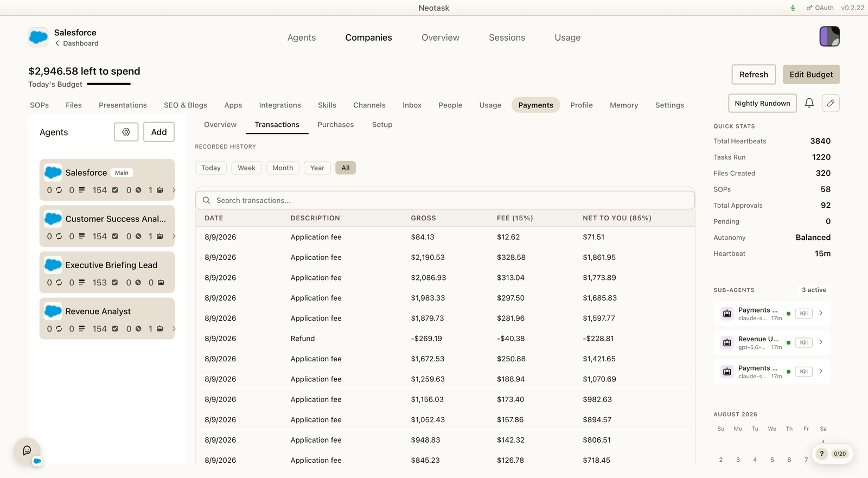The height and width of the screenshot is (478, 868).
Task: Open the payments Overview sub-tab
Action: tap(220, 125)
